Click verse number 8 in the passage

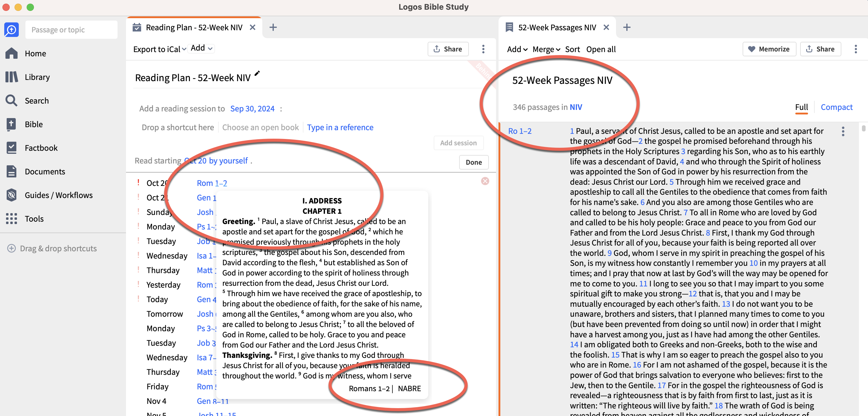pos(707,233)
